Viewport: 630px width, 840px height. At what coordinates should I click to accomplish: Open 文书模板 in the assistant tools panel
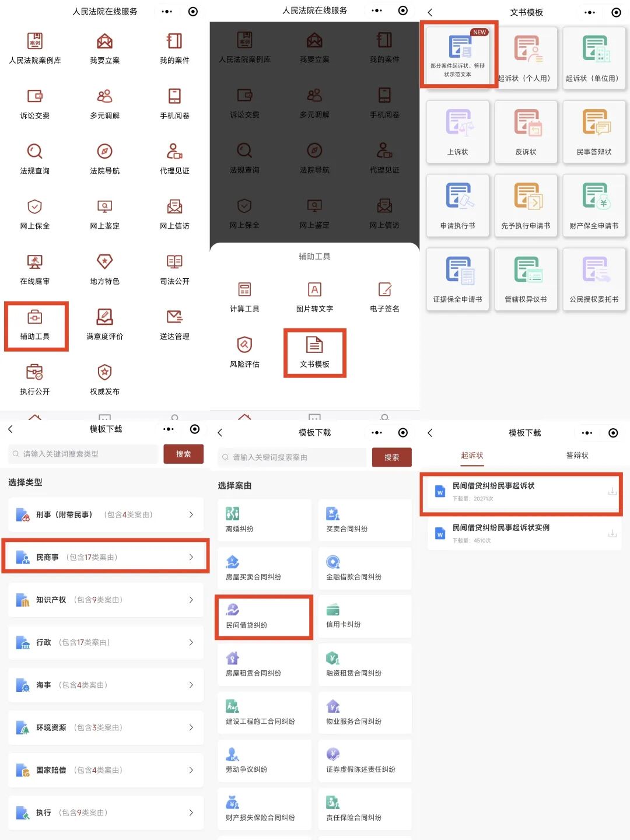pyautogui.click(x=314, y=352)
